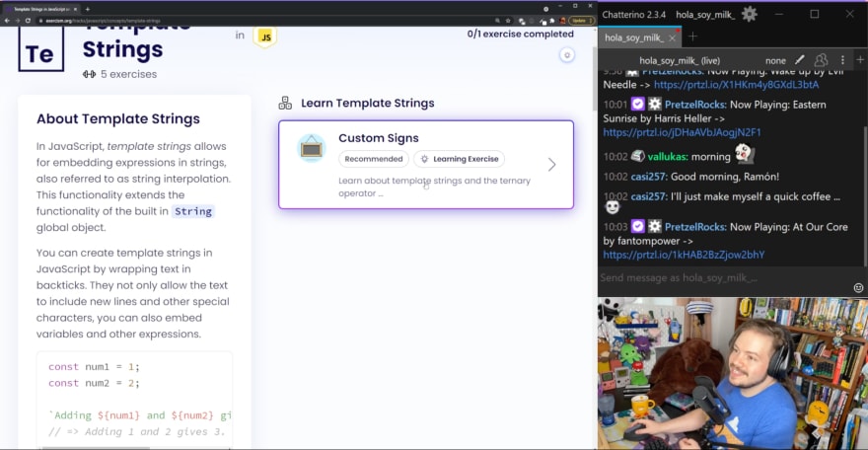Click PretzelRocks username at 10:01

point(695,105)
